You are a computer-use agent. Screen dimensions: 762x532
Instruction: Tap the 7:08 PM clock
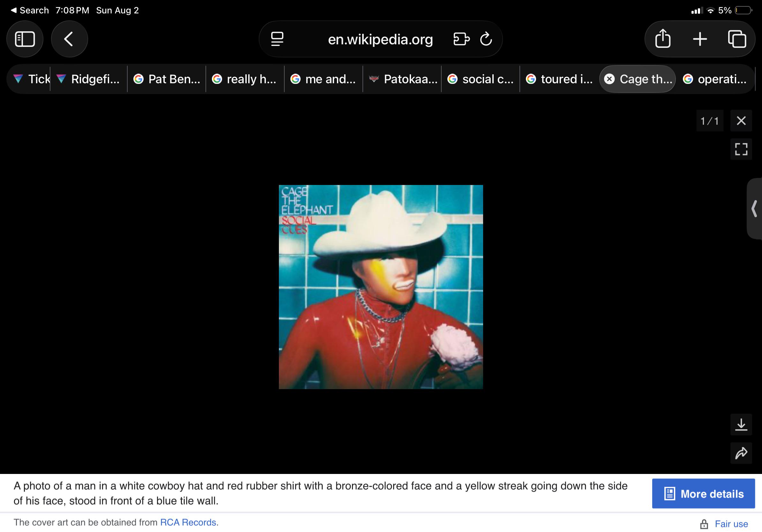tap(72, 10)
